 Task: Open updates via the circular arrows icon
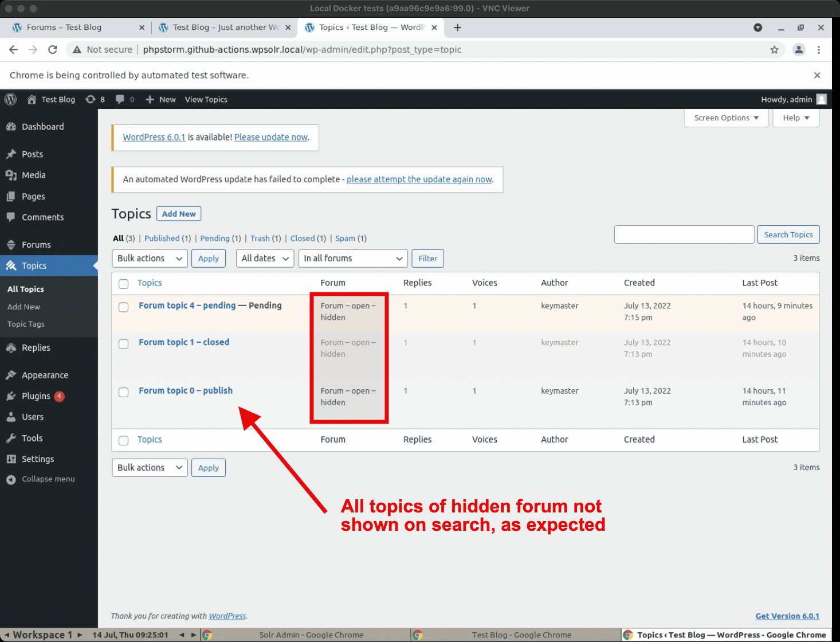pos(91,99)
